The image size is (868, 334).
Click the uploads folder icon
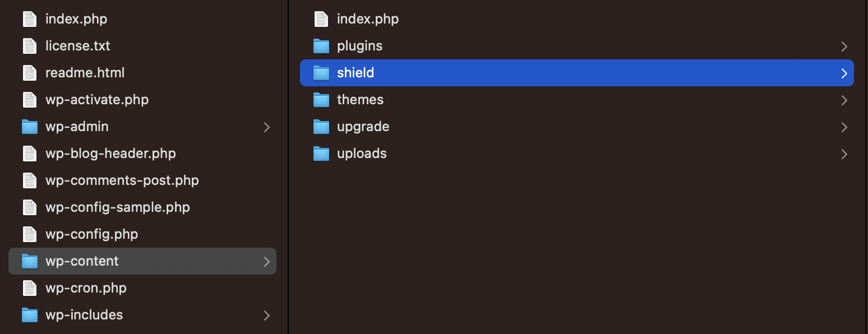321,154
